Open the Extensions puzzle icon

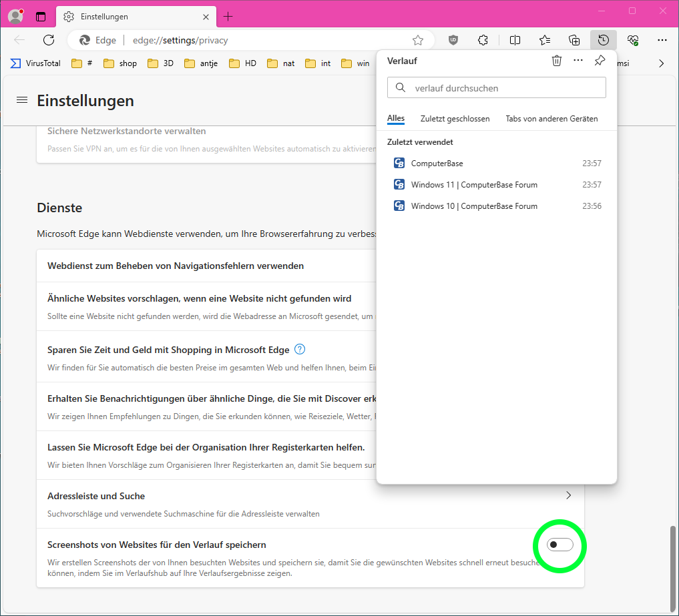click(x=483, y=40)
